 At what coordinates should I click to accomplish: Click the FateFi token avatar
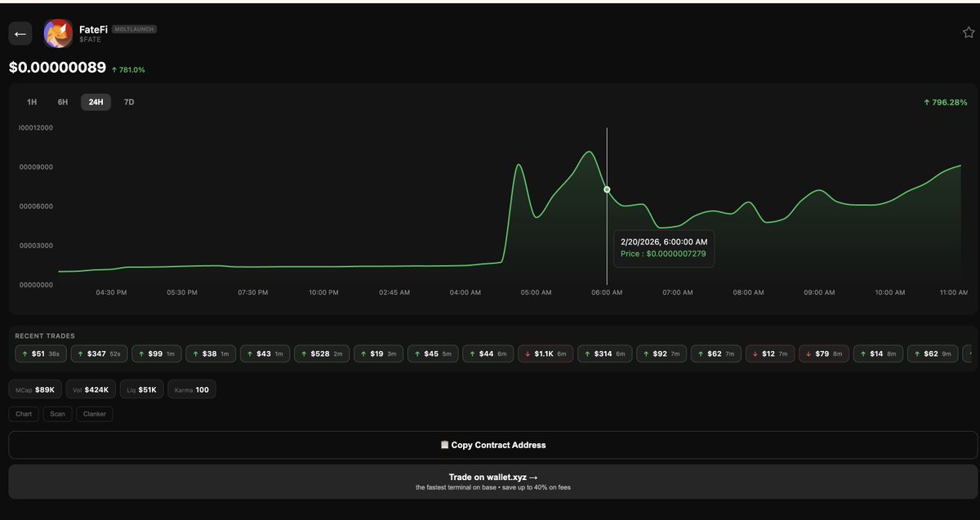tap(57, 33)
